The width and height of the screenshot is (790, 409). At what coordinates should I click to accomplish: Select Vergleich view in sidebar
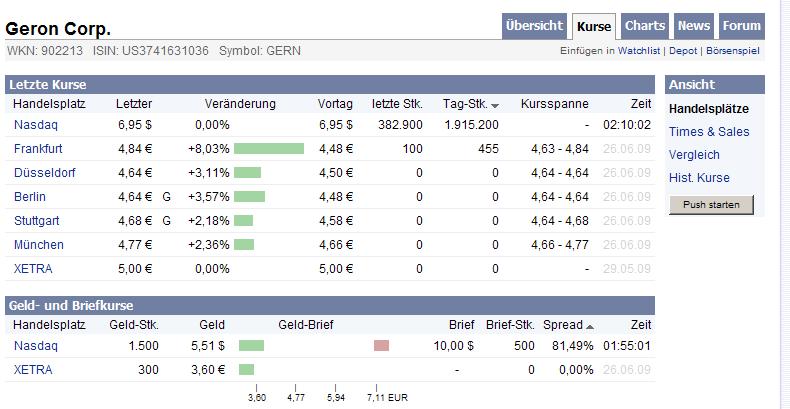pos(694,155)
